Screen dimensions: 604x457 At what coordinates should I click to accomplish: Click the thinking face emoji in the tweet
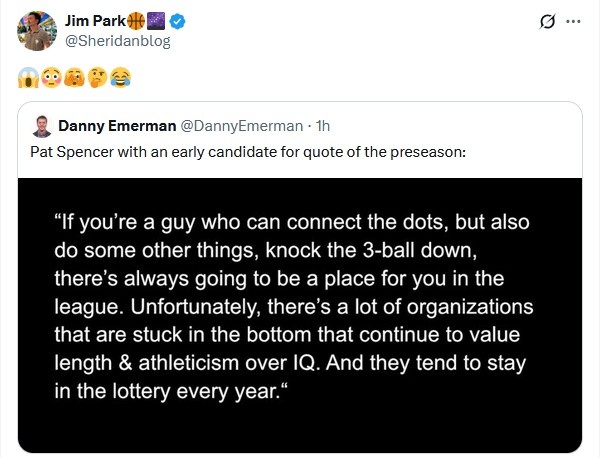click(x=98, y=75)
